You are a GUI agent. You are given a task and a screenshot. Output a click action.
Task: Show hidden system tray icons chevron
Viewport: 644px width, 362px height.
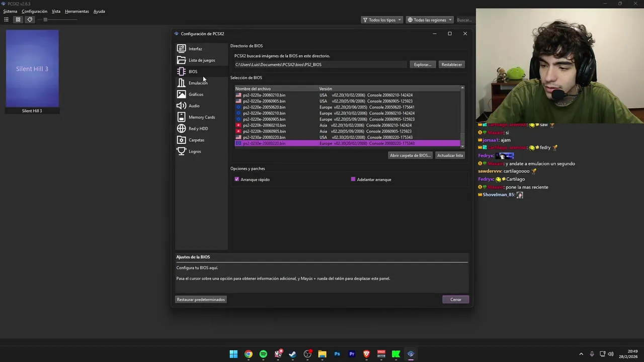[x=581, y=354]
